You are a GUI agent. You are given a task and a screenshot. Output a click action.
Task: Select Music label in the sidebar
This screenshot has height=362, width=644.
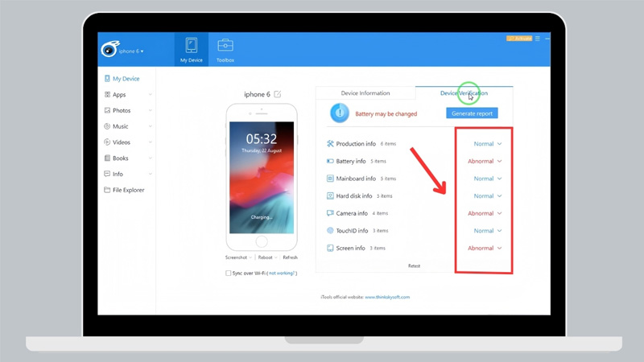tap(120, 126)
